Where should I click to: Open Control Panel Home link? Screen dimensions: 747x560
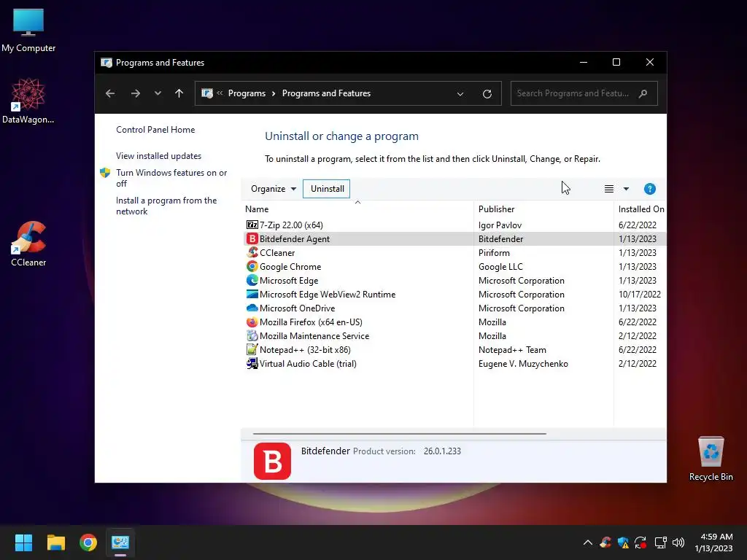pyautogui.click(x=155, y=130)
